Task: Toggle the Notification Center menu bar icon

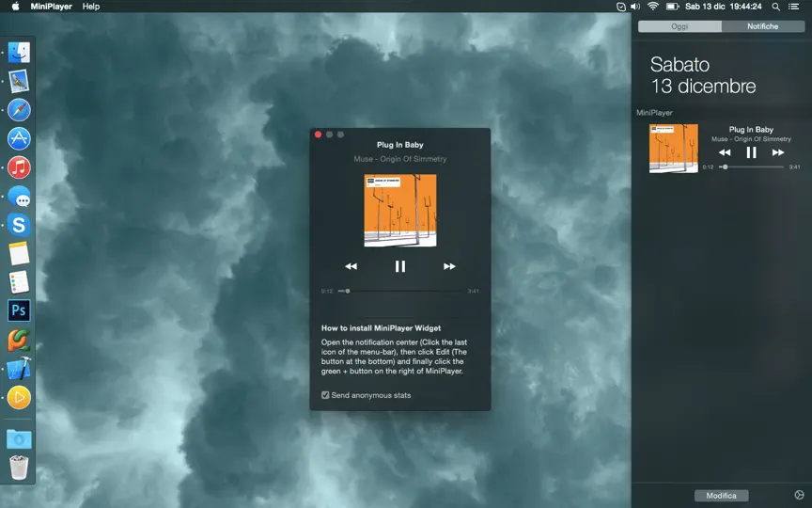Action: point(793,7)
